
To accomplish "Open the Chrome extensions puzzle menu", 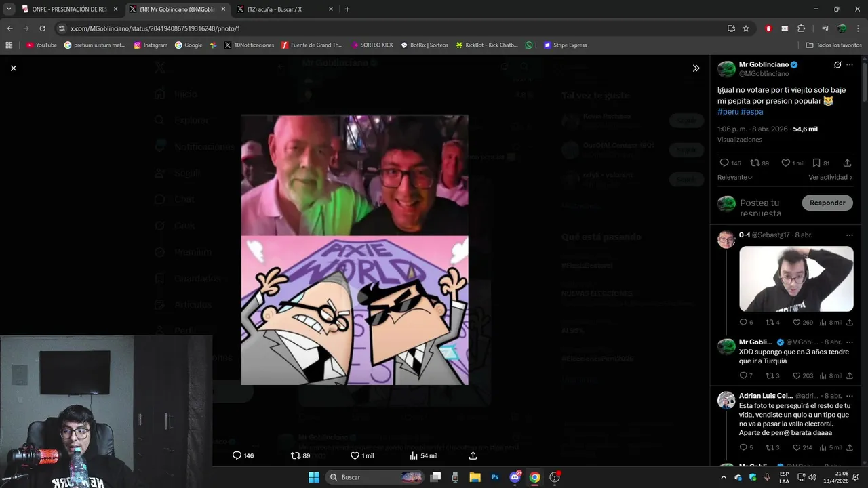I will click(x=801, y=28).
